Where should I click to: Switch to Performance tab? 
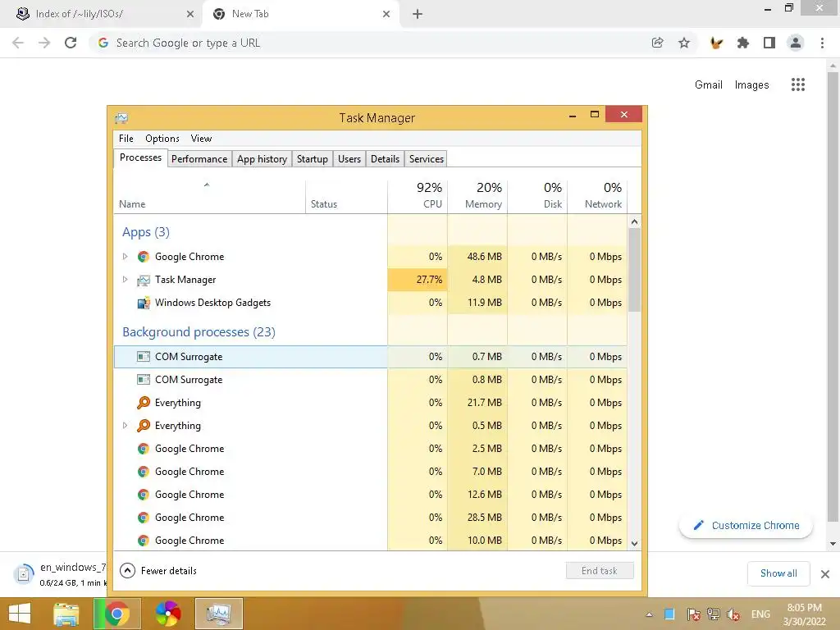pos(199,159)
